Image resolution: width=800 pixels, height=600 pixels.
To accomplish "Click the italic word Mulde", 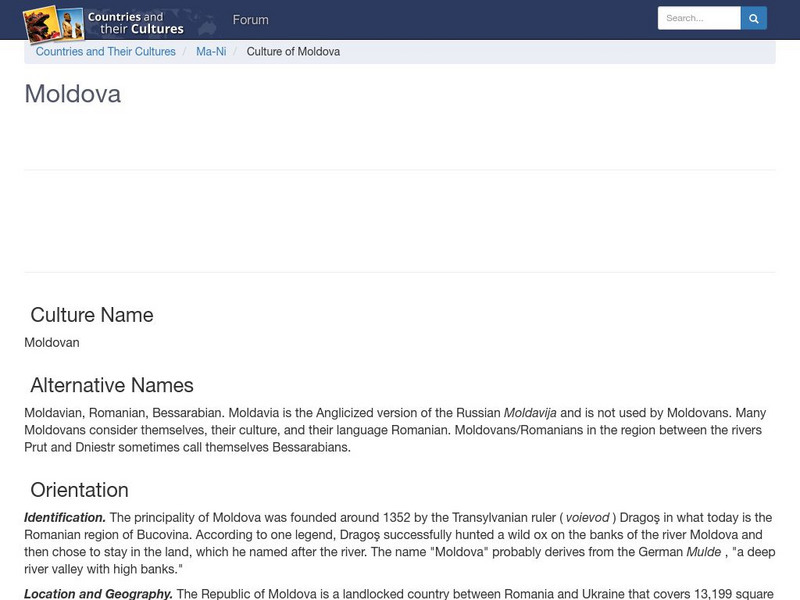I will tap(704, 552).
